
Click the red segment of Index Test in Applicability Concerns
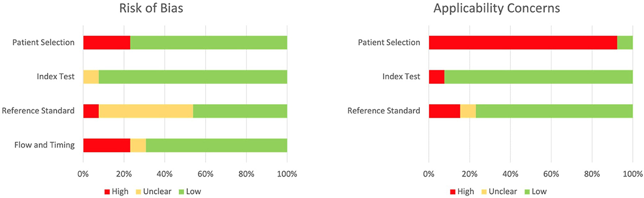click(x=437, y=77)
